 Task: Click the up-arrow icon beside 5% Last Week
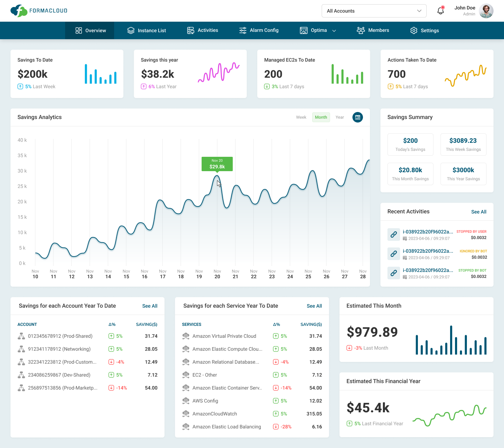tap(20, 86)
